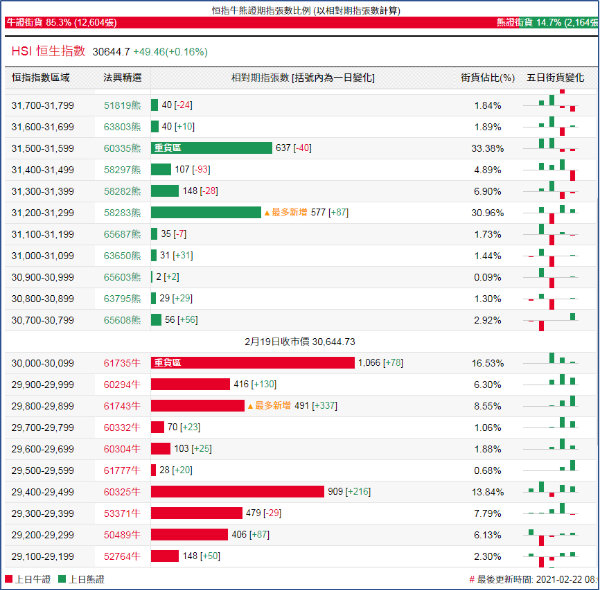600x590 pixels.
Task: Click the green 重貨區 bar showing 637
Action: coord(211,148)
